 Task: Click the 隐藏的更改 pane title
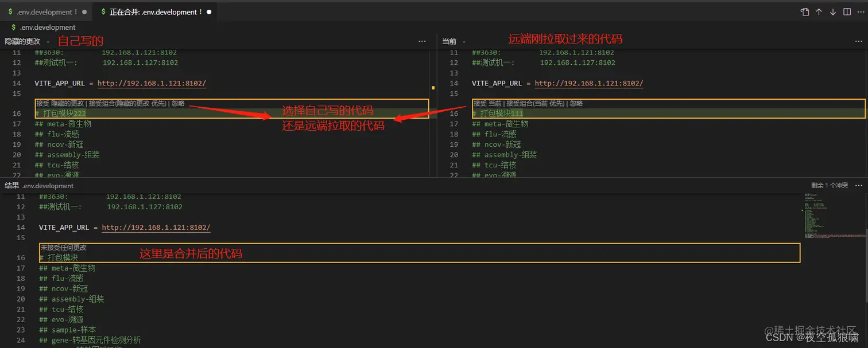tap(22, 41)
